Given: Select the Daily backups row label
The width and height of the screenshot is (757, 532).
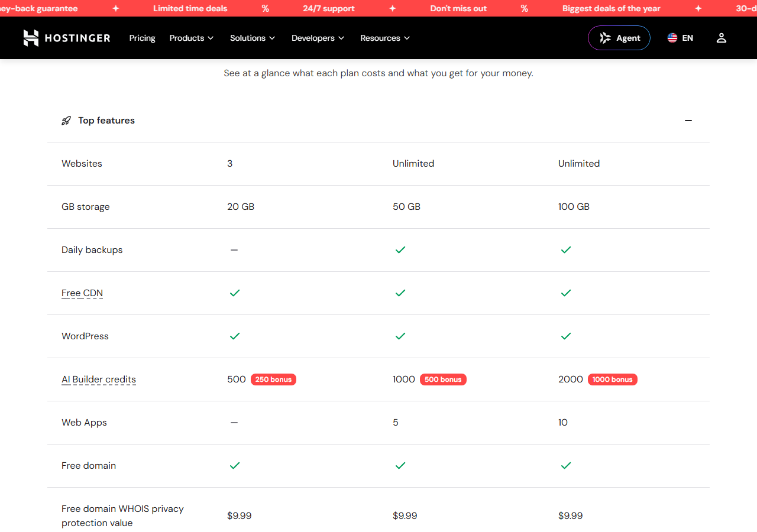Looking at the screenshot, I should (92, 250).
